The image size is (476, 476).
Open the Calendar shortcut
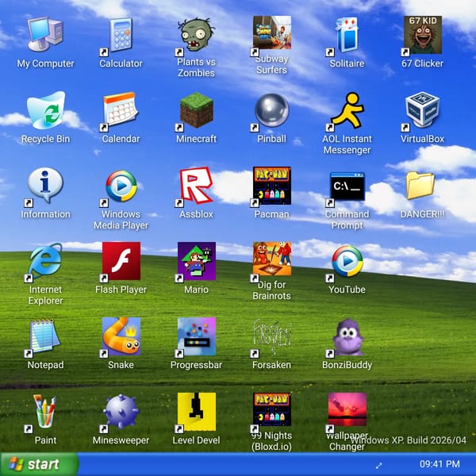click(121, 109)
